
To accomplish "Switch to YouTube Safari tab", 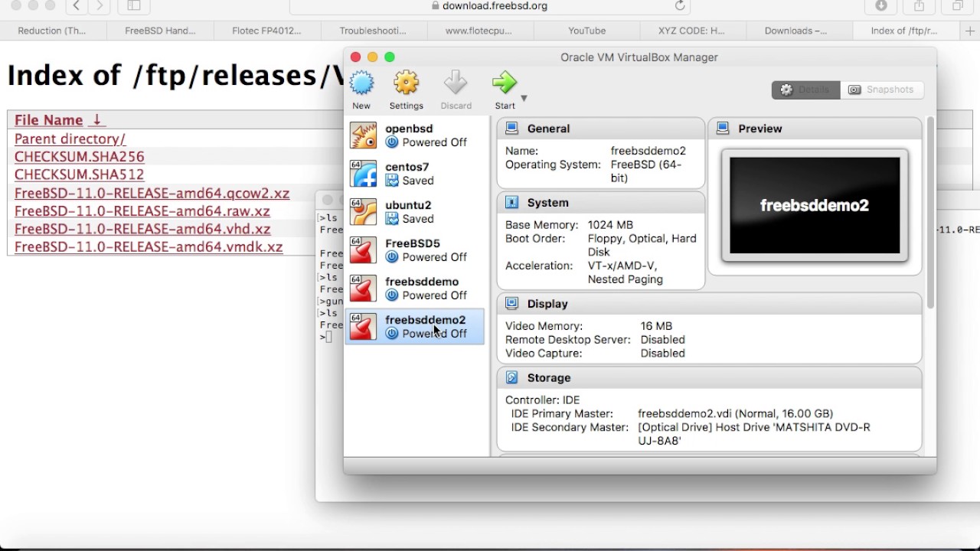I will coord(587,31).
